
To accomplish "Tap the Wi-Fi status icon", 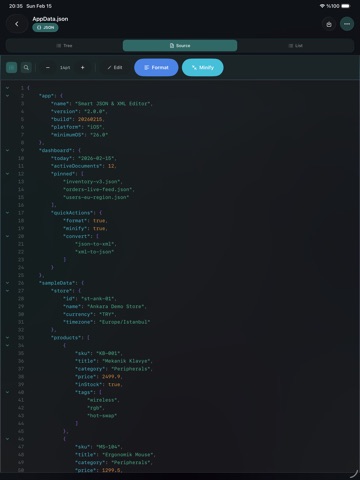I will pyautogui.click(x=322, y=6).
